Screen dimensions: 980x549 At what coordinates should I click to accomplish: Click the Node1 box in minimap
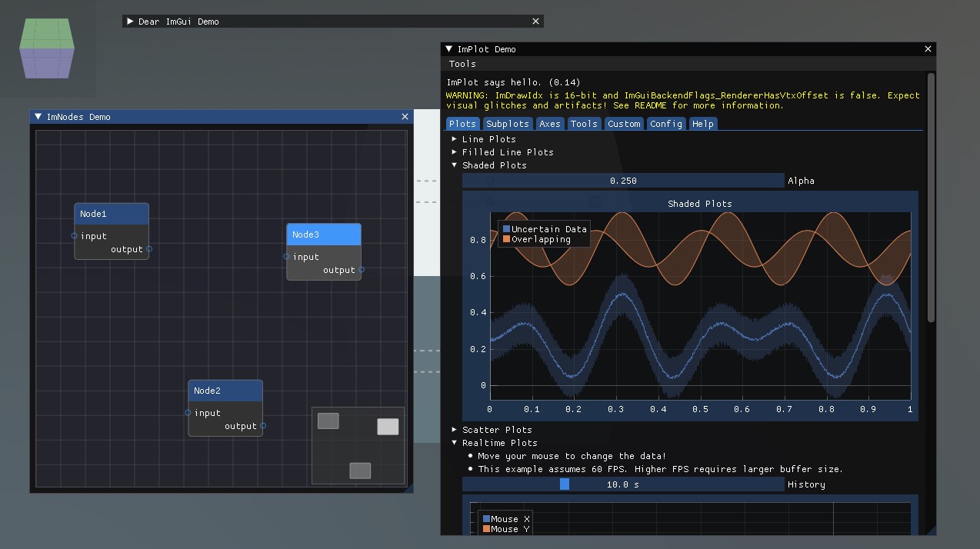tap(328, 421)
